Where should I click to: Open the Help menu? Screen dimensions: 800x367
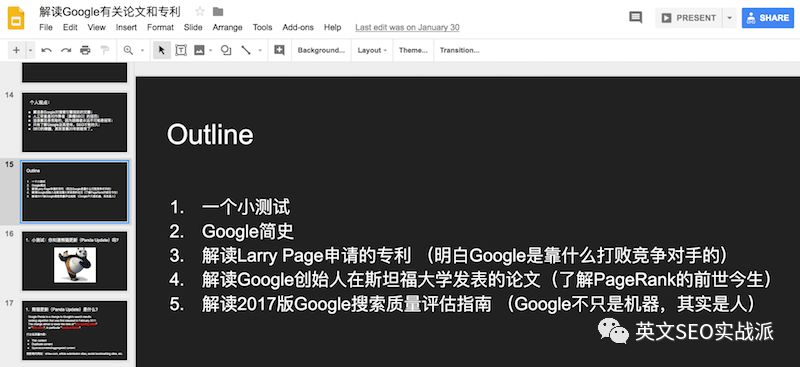(x=332, y=28)
